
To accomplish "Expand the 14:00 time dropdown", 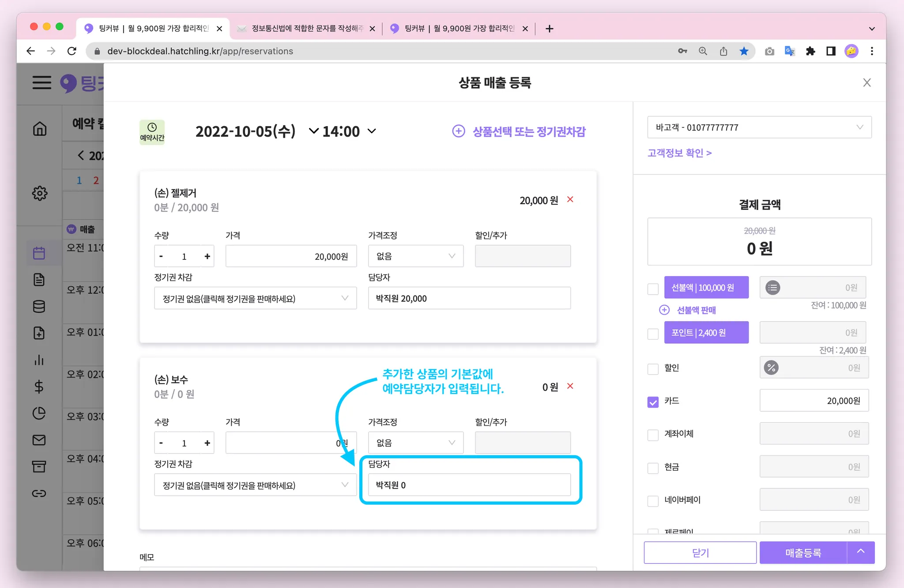I will 372,131.
